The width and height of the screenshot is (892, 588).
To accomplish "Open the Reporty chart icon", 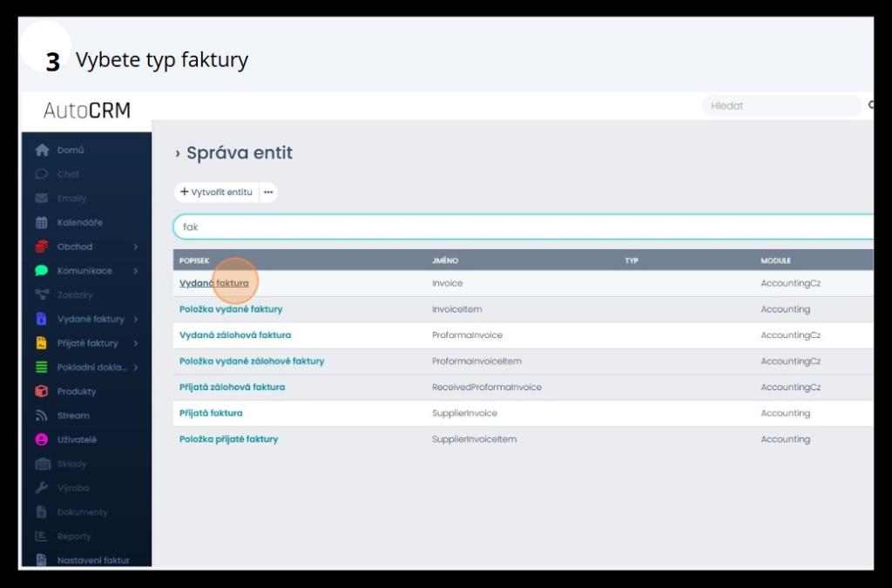I will [x=42, y=537].
